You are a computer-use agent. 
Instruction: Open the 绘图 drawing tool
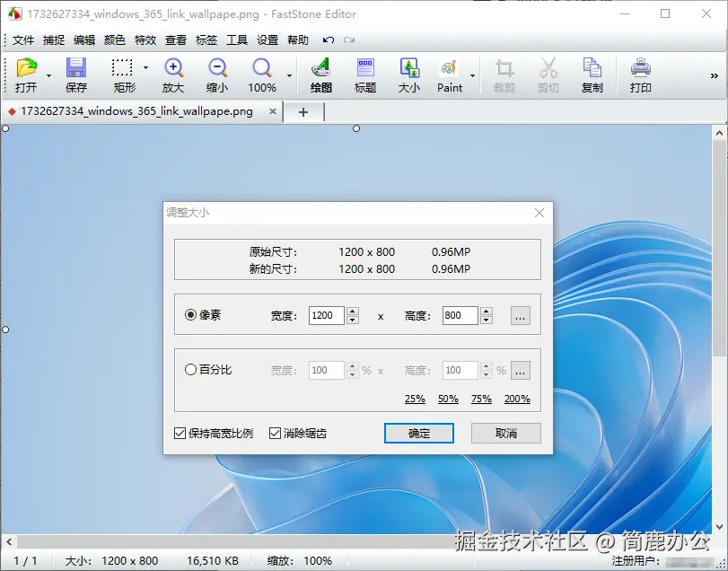click(x=320, y=75)
